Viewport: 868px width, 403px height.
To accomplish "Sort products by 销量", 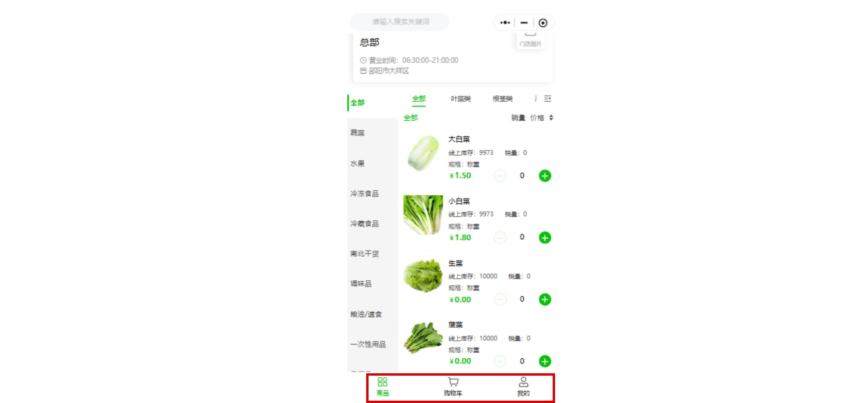I will 518,118.
